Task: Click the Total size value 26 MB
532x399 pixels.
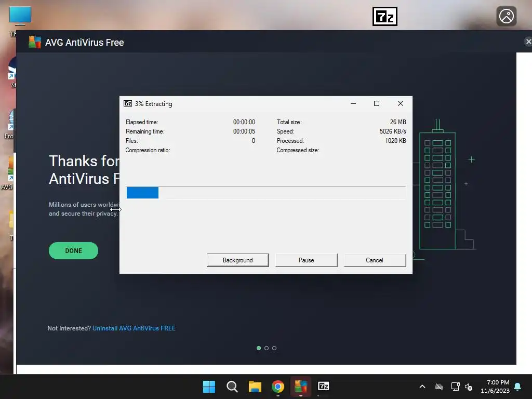Action: pos(398,122)
